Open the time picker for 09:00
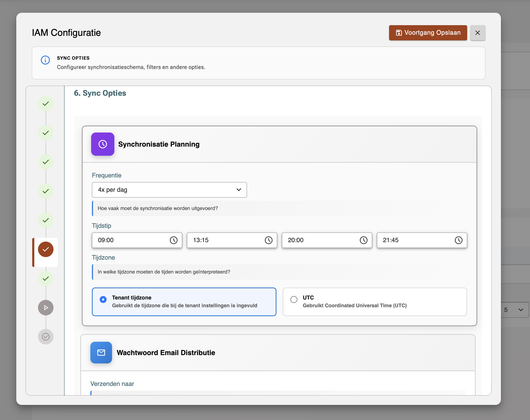530x420 pixels. coord(174,240)
